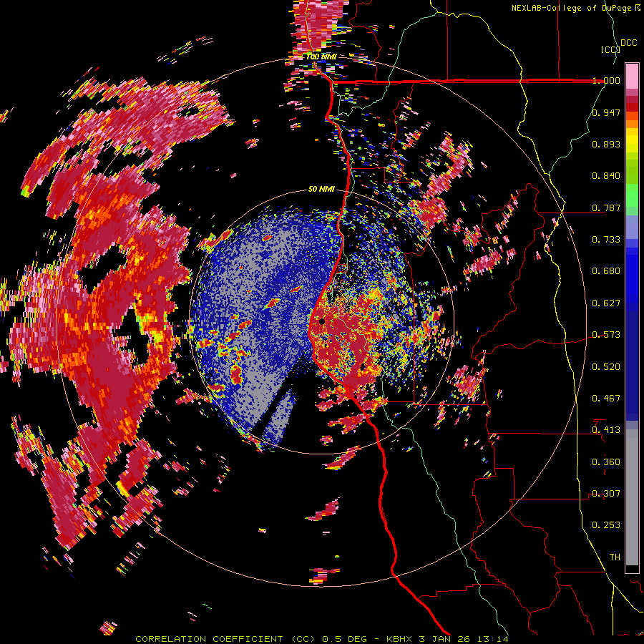Select the 0.840 scale value
The width and height of the screenshot is (644, 644).
606,176
